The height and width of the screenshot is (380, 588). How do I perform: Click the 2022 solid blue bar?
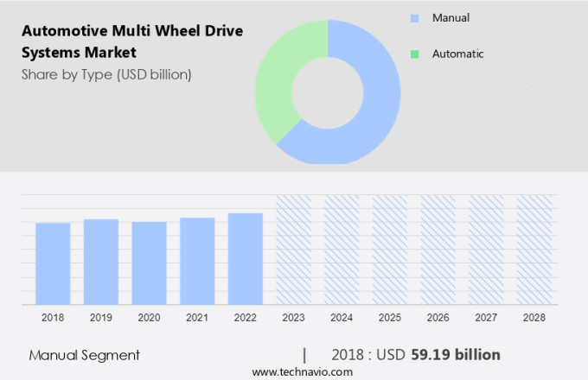(x=246, y=259)
